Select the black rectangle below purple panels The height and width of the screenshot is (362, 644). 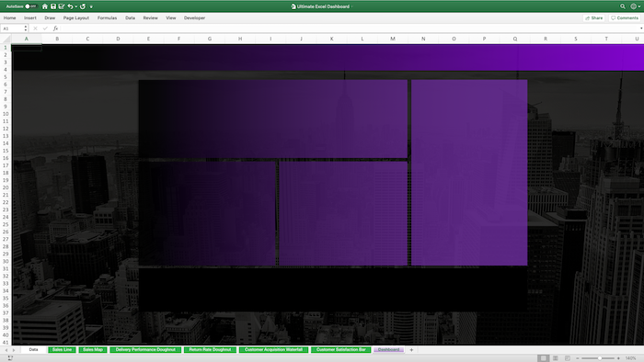333,289
